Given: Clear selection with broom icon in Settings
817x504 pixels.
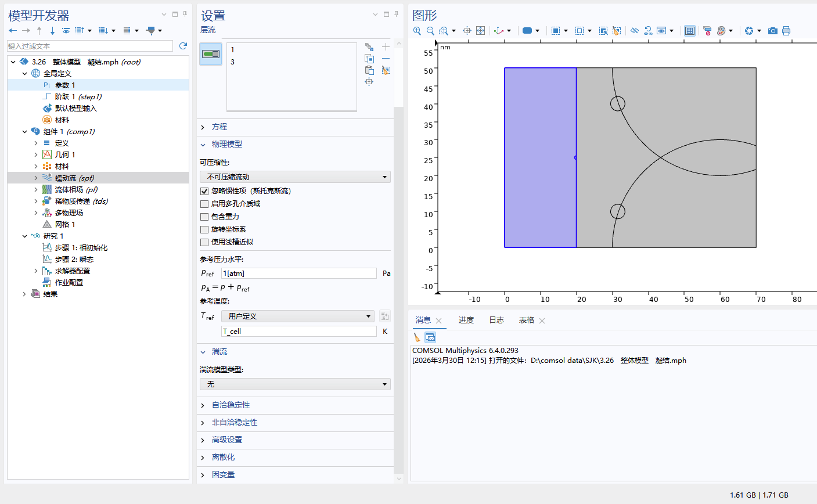Looking at the screenshot, I should 386,70.
